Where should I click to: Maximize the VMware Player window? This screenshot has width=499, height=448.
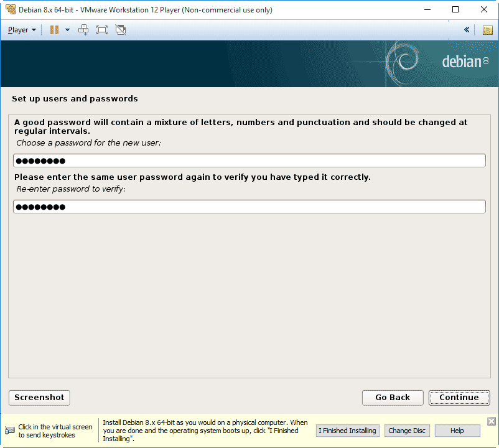pyautogui.click(x=455, y=10)
